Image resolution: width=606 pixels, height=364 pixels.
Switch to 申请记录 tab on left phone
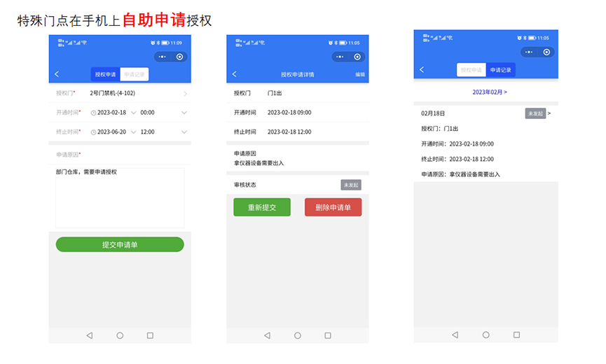tap(134, 74)
